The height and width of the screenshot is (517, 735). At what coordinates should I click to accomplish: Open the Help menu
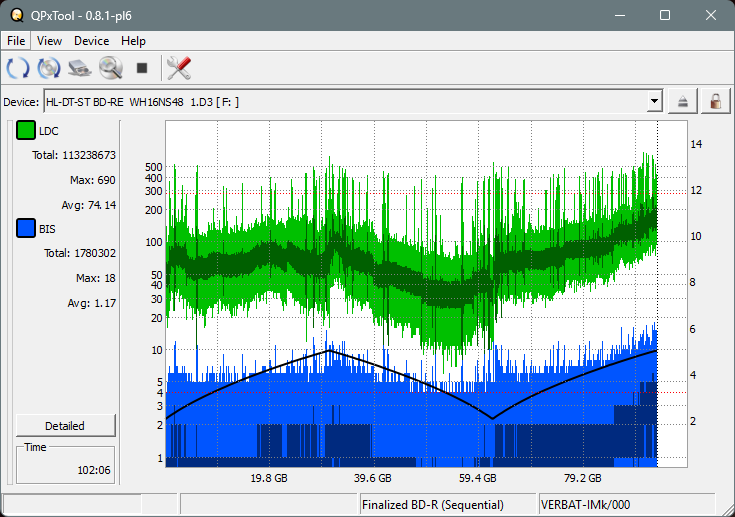tap(133, 41)
